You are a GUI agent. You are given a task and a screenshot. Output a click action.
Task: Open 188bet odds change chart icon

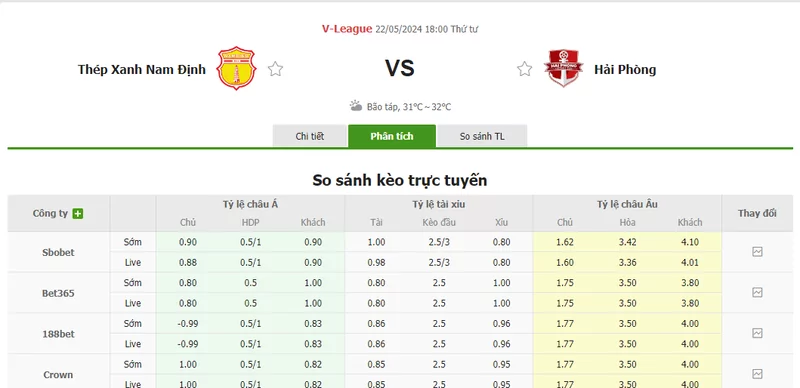(757, 333)
